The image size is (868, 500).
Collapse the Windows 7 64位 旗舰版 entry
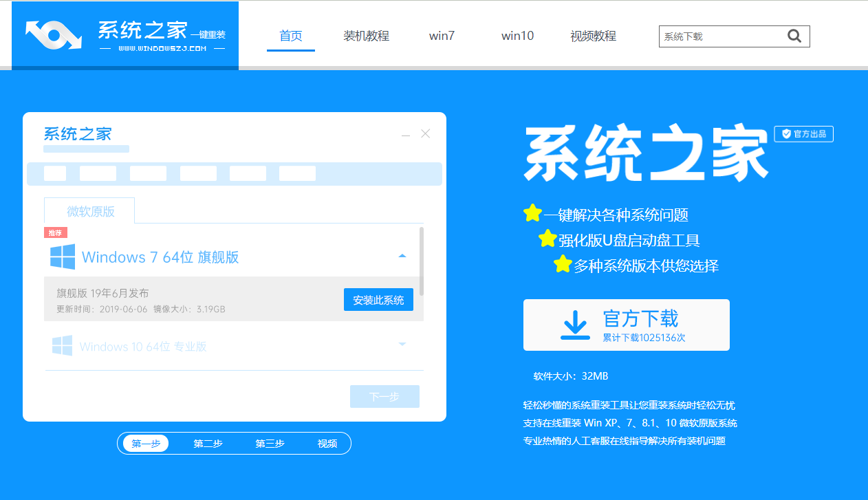[402, 255]
